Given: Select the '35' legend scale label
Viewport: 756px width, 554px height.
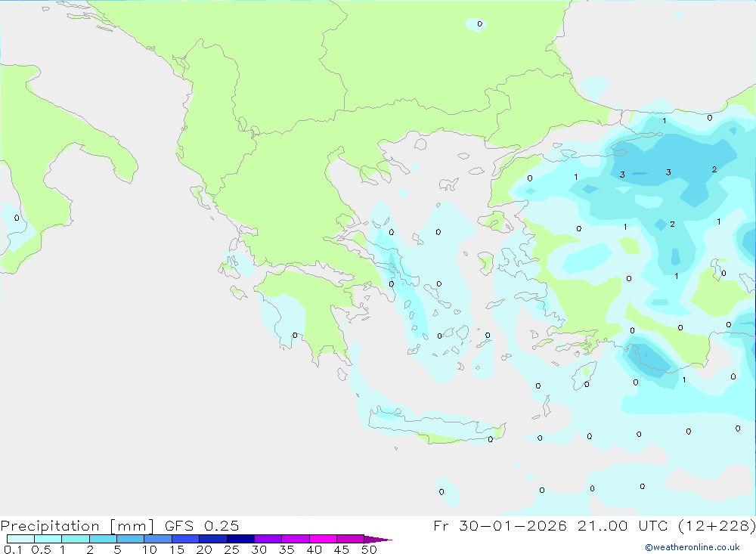Looking at the screenshot, I should point(287,549).
